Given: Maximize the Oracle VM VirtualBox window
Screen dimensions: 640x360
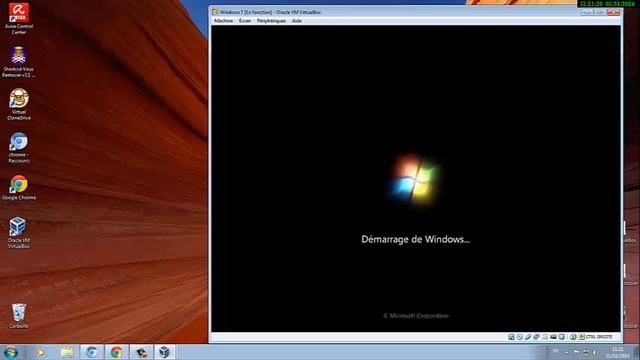Looking at the screenshot, I should click(600, 12).
